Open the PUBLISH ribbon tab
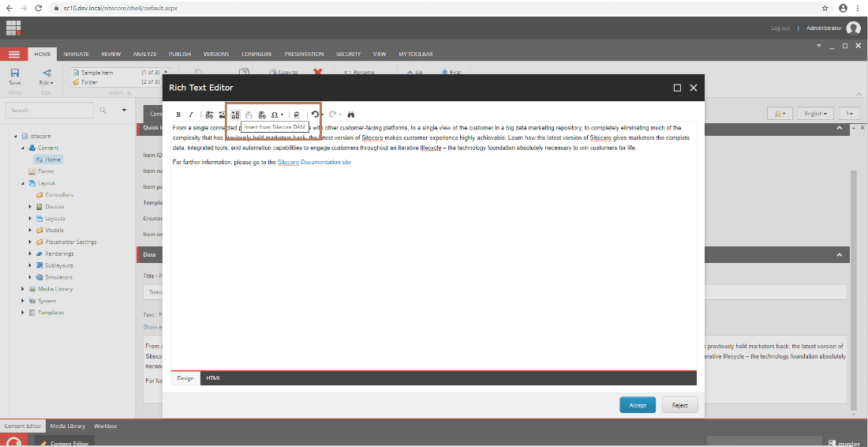The width and height of the screenshot is (868, 447). point(180,54)
